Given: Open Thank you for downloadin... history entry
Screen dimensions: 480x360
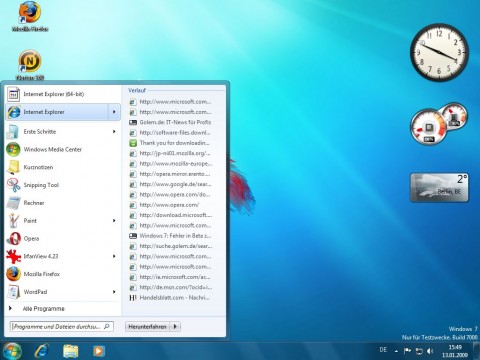Looking at the screenshot, I should [x=170, y=143].
